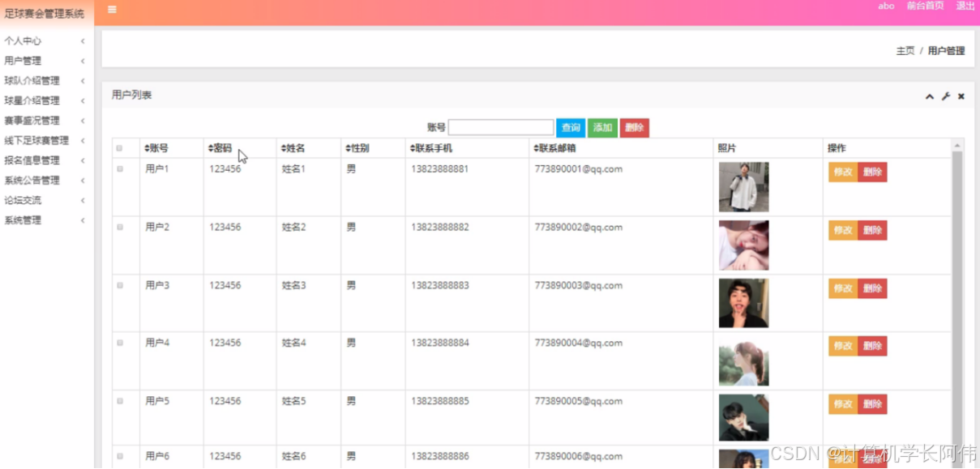Image resolution: width=980 pixels, height=469 pixels.
Task: Click 修改 button for 用户4
Action: pyautogui.click(x=843, y=346)
